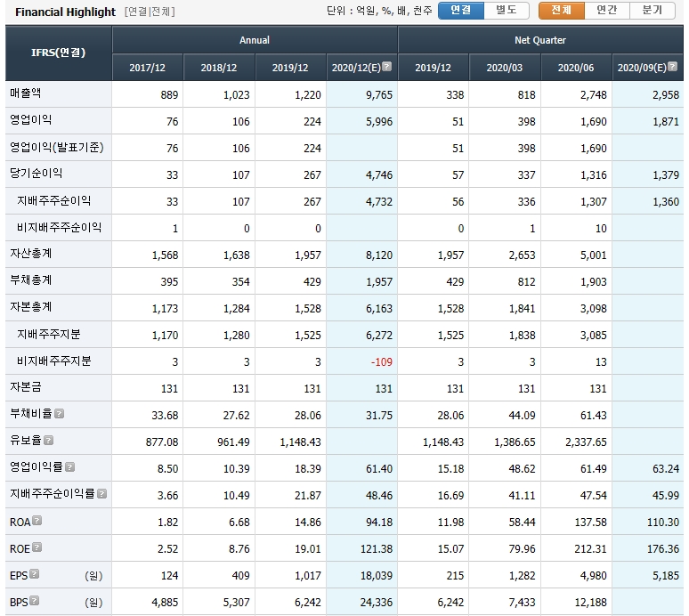
Task: Open help icon next to ROE
Action: click(37, 547)
